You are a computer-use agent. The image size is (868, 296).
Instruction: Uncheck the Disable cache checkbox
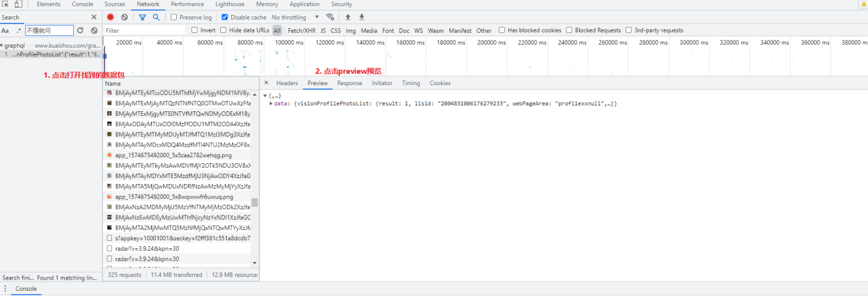pos(225,17)
